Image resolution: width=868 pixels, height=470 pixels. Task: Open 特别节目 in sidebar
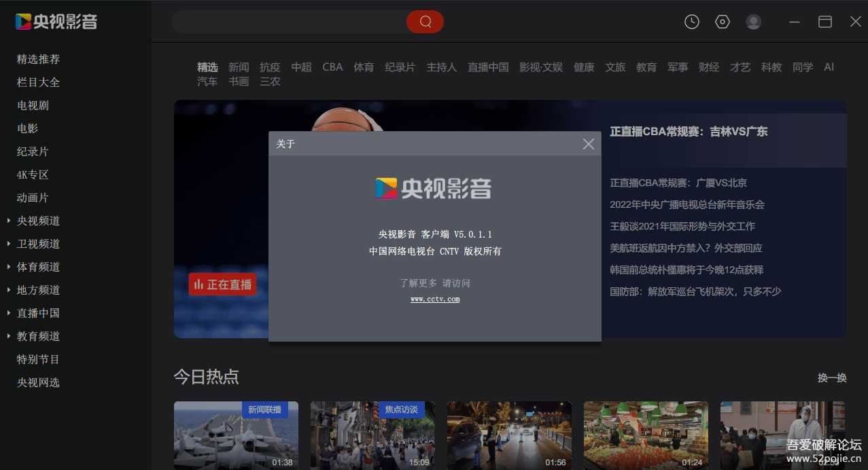[x=38, y=359]
